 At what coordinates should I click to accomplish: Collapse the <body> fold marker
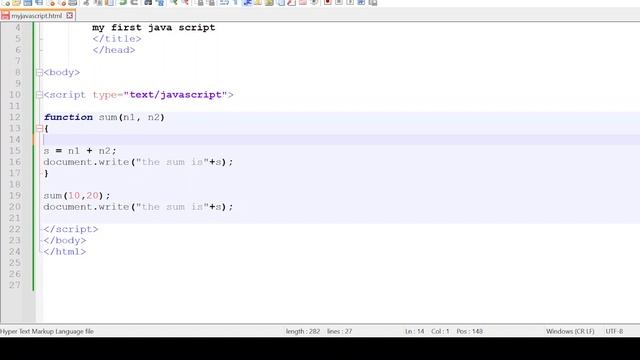point(39,73)
